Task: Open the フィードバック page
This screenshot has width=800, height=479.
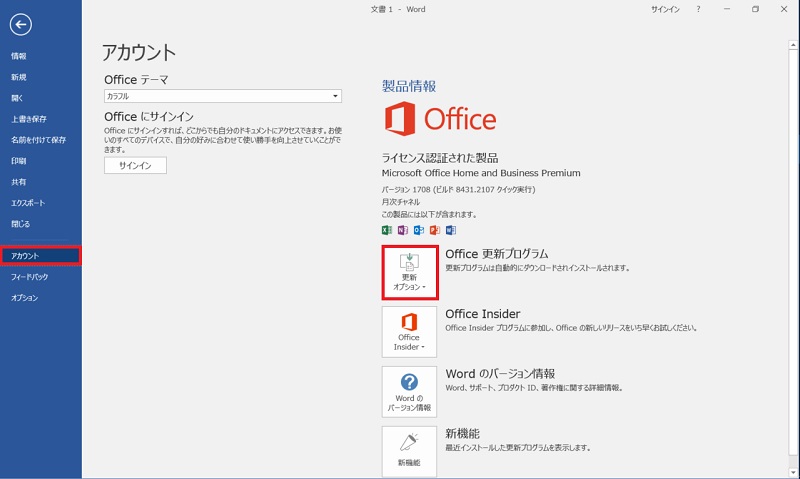Action: pyautogui.click(x=30, y=276)
